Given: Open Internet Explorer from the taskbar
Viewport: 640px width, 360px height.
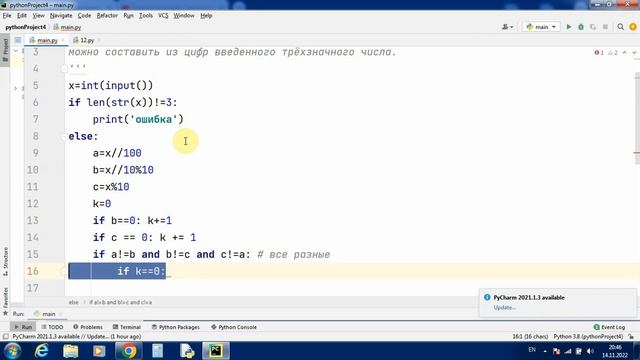Looking at the screenshot, I should [x=42, y=351].
